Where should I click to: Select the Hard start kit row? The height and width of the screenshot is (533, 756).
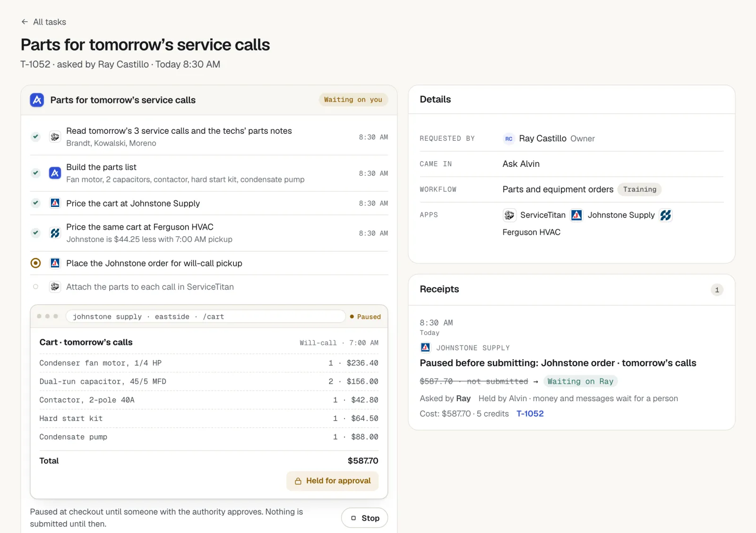click(x=209, y=418)
